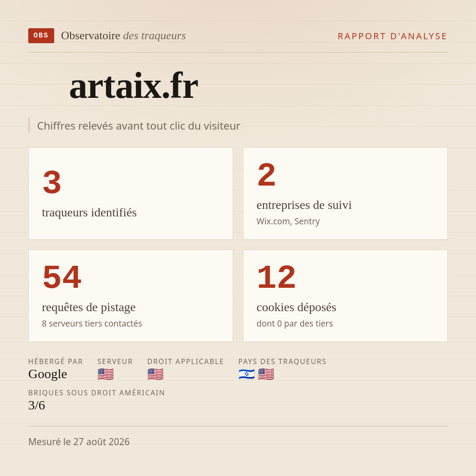Click the dont 0 par des tiers note
476x476 pixels.
tap(294, 324)
